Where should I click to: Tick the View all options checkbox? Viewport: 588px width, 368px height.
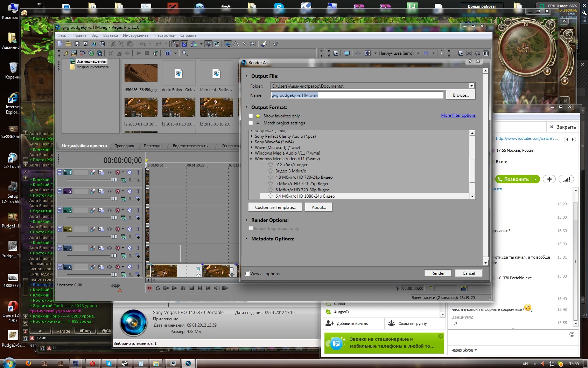247,274
